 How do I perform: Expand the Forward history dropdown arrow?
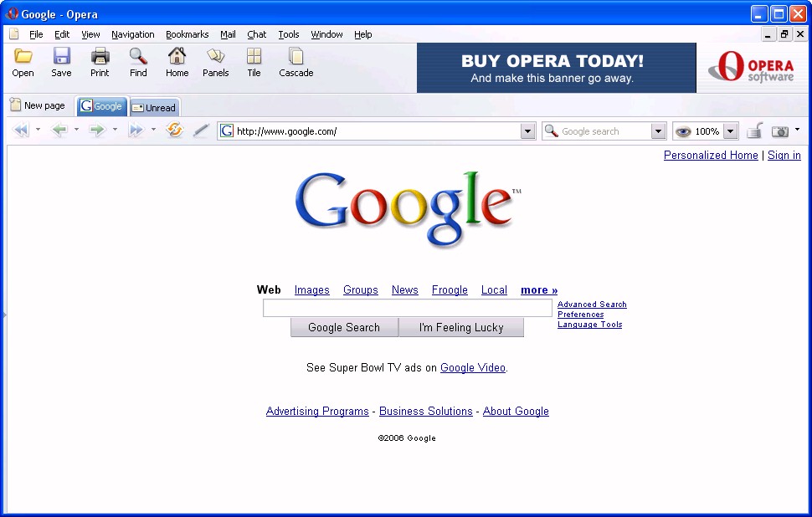115,130
